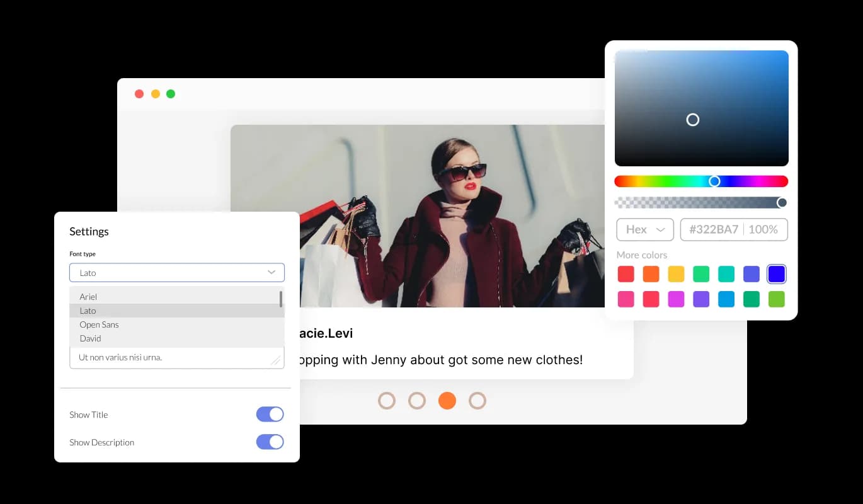Viewport: 863px width, 504px height.
Task: Choose the teal swatch under More colors
Action: tap(726, 273)
